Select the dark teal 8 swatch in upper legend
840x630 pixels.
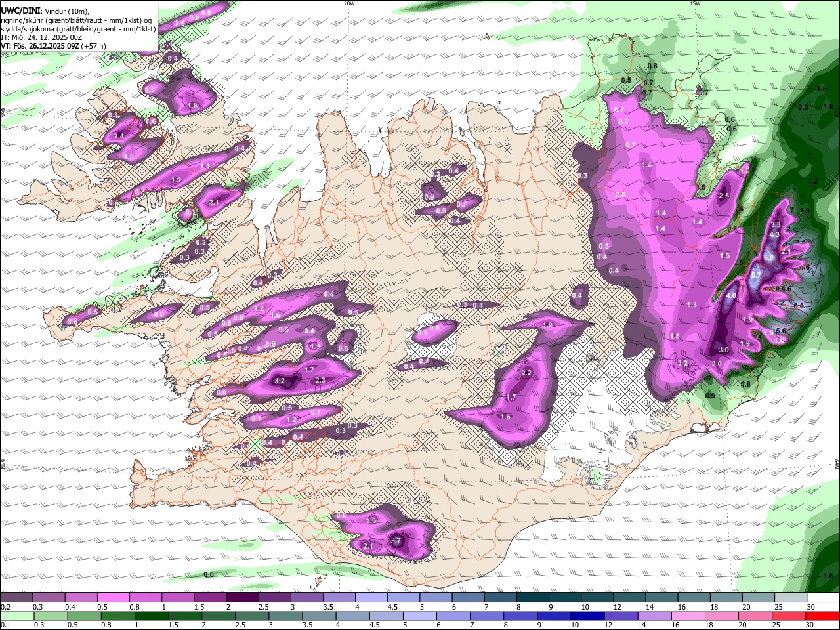533,598
